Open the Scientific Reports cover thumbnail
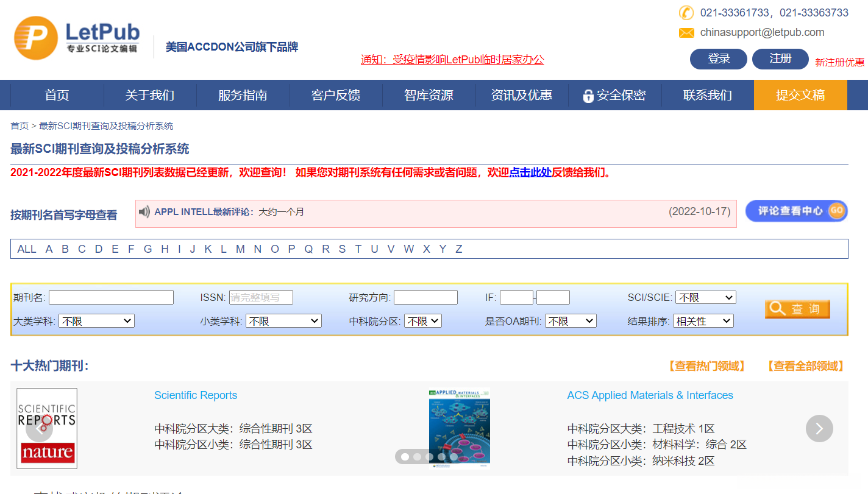This screenshot has height=494, width=868. click(47, 428)
